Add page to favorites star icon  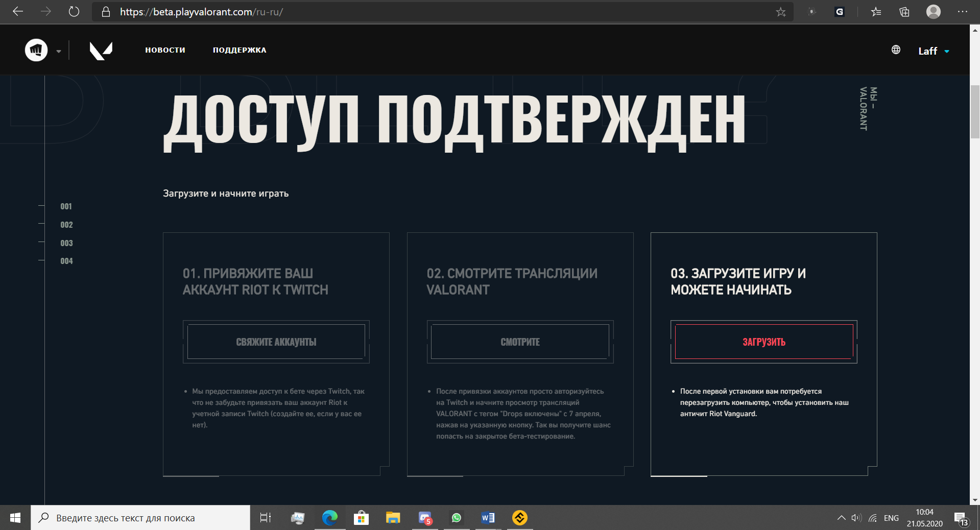tap(780, 12)
